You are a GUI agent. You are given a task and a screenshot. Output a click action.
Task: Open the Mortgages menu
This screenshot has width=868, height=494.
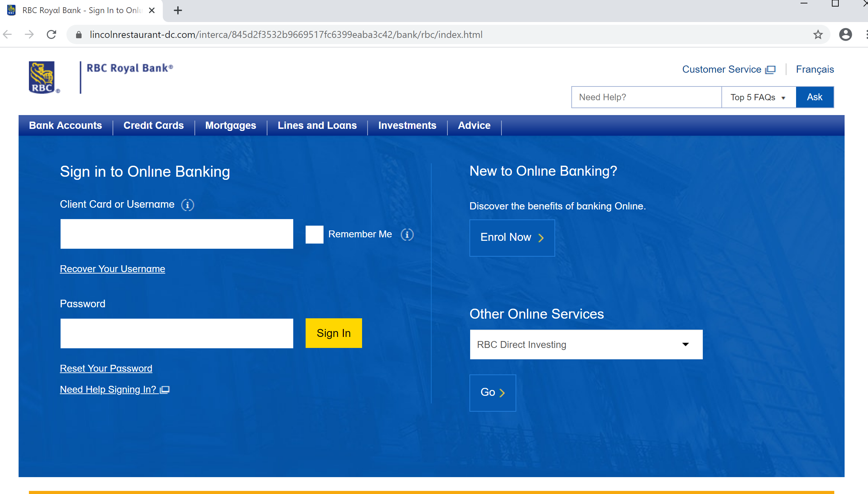(x=231, y=125)
